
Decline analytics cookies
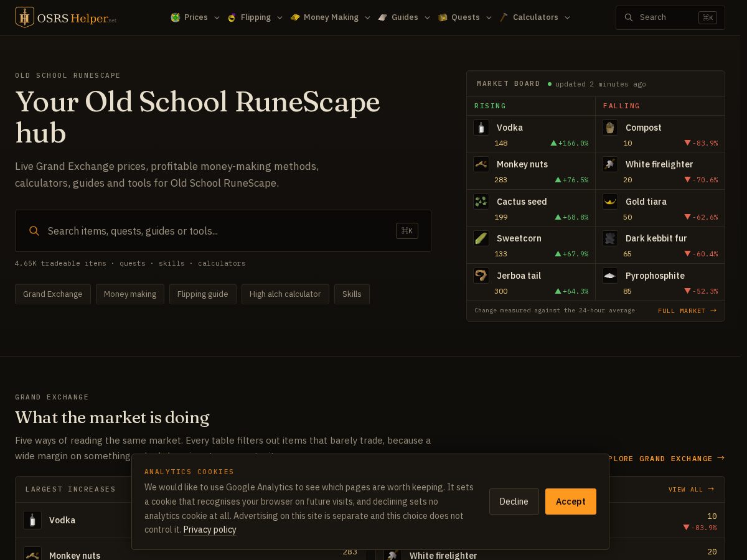514,502
